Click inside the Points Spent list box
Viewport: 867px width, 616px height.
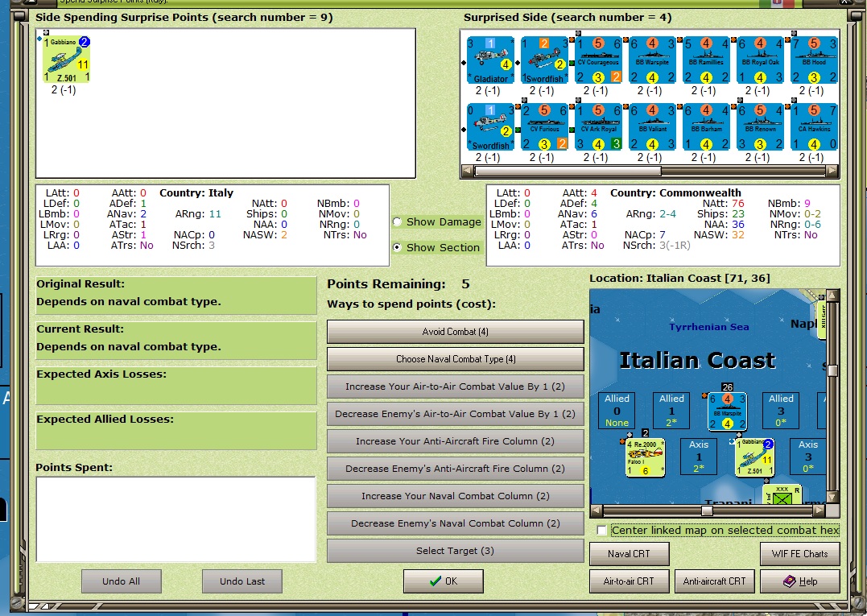click(x=175, y=519)
